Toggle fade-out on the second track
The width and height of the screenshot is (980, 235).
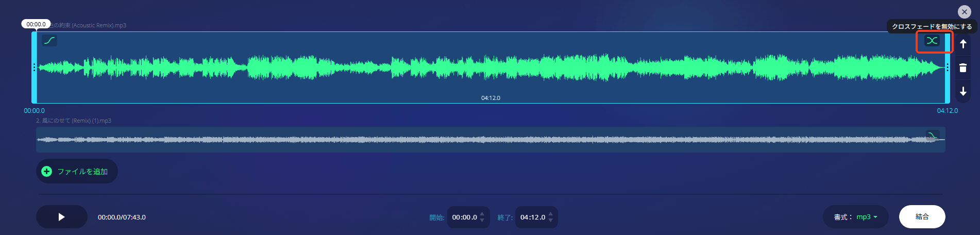pos(933,136)
